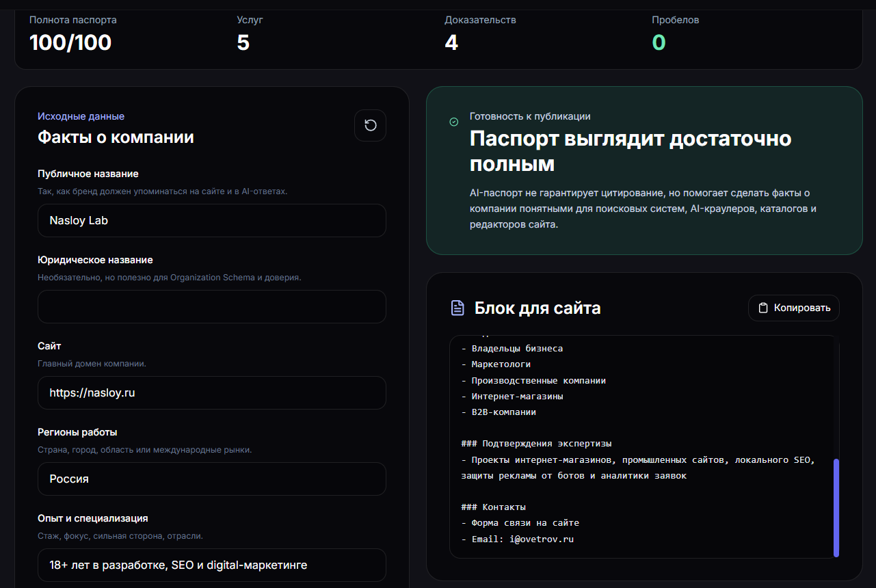Click the Публичное название field with Nasloy Lab

[x=212, y=220]
